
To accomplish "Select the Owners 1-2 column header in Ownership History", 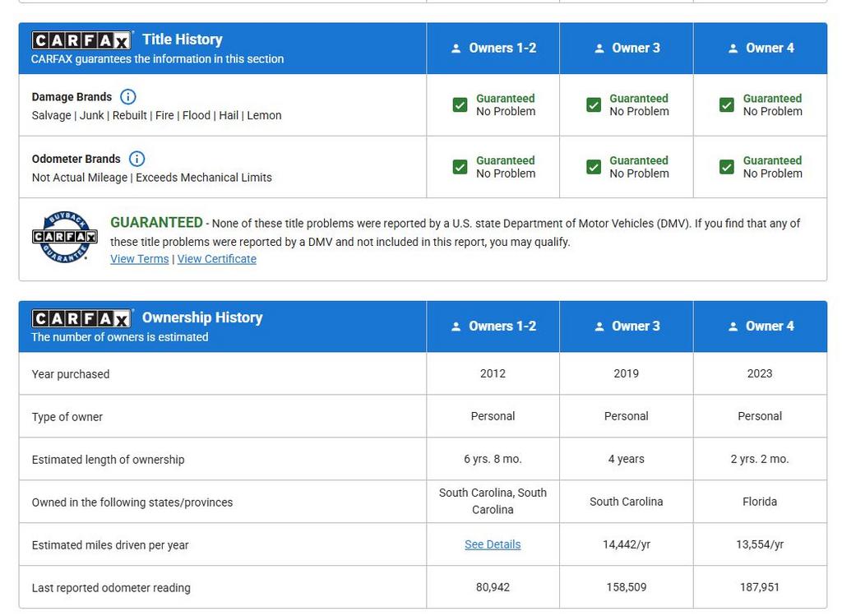I will click(493, 327).
